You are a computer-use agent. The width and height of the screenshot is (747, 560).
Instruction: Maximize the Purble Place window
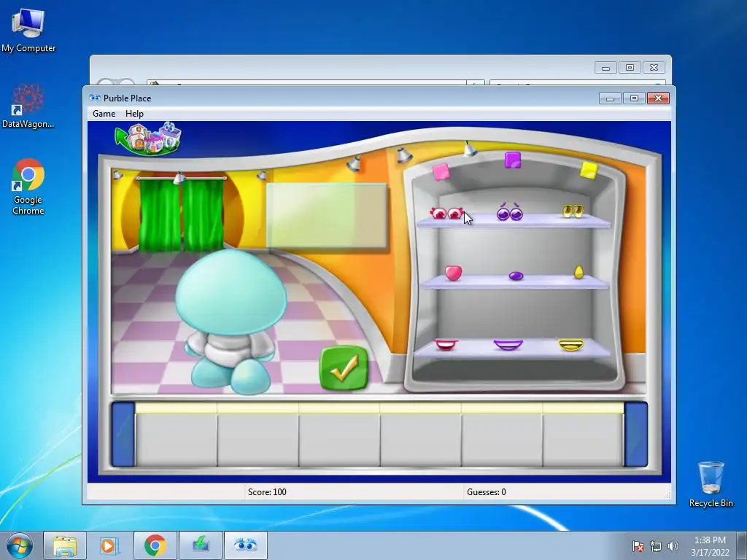634,98
